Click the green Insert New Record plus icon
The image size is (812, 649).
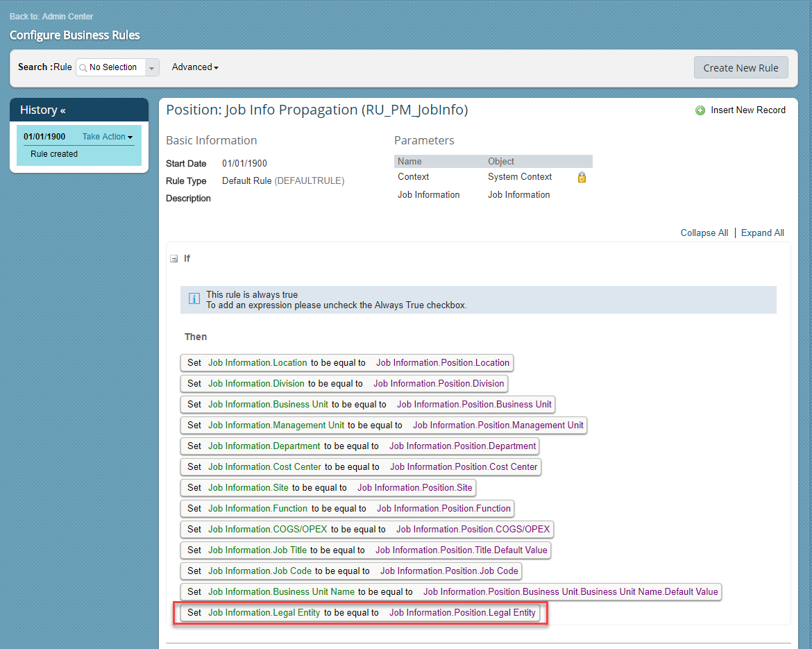pos(700,110)
